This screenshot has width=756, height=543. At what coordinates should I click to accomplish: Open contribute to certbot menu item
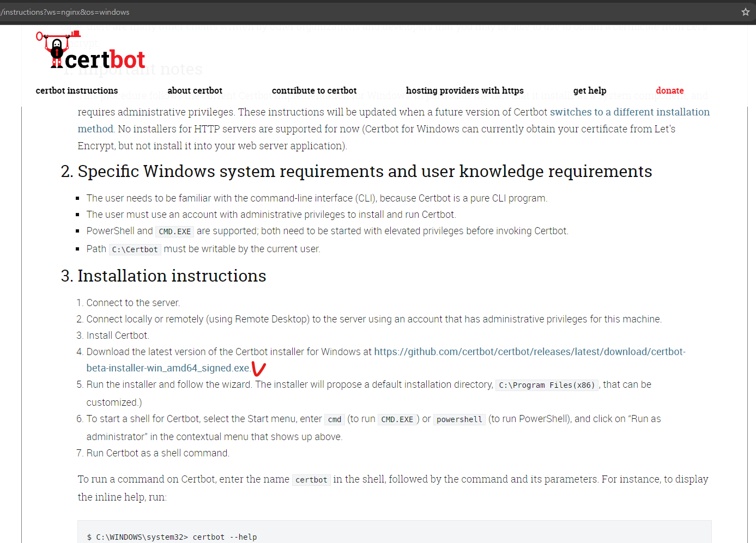click(x=314, y=90)
